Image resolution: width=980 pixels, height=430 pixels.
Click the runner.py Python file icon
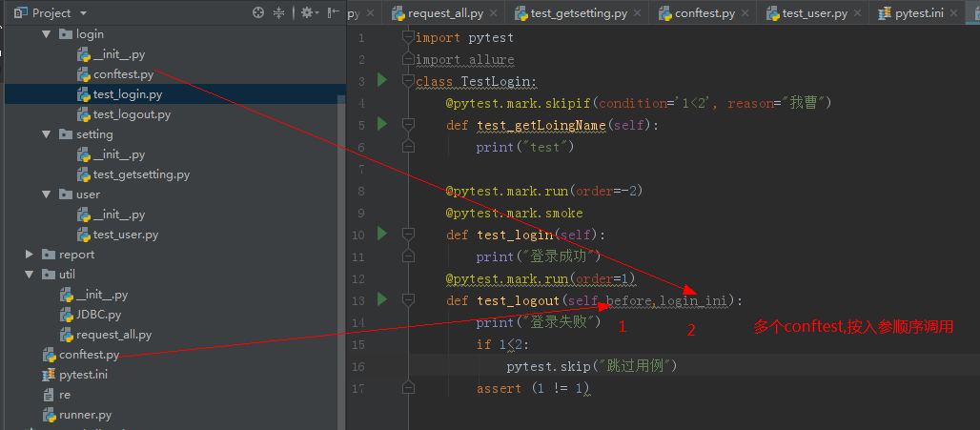[49, 415]
